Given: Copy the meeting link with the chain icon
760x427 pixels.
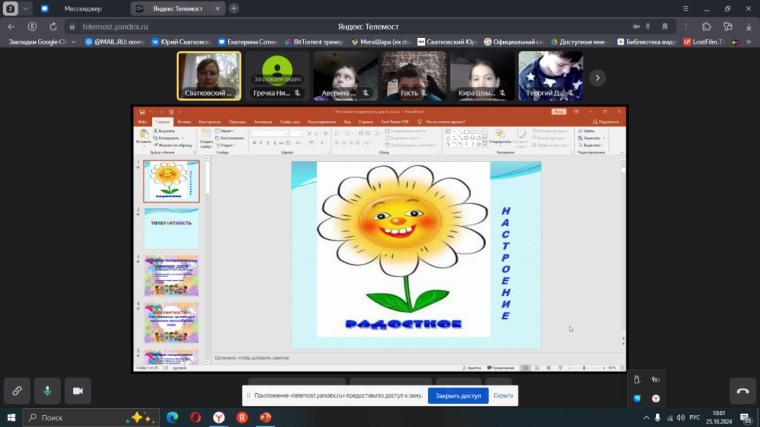Looking at the screenshot, I should [x=17, y=391].
